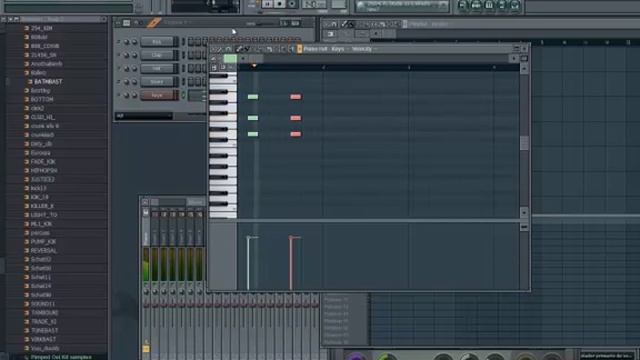Image resolution: width=640 pixels, height=360 pixels.
Task: Toggle the mute LED of the Snare channel
Action: click(x=119, y=82)
